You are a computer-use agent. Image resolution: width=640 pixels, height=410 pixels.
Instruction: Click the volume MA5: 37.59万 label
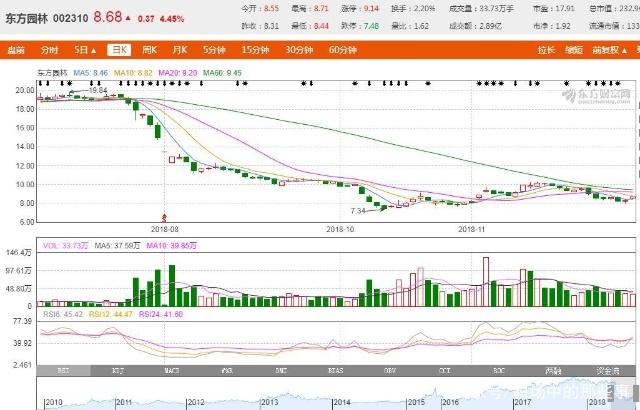(x=117, y=246)
